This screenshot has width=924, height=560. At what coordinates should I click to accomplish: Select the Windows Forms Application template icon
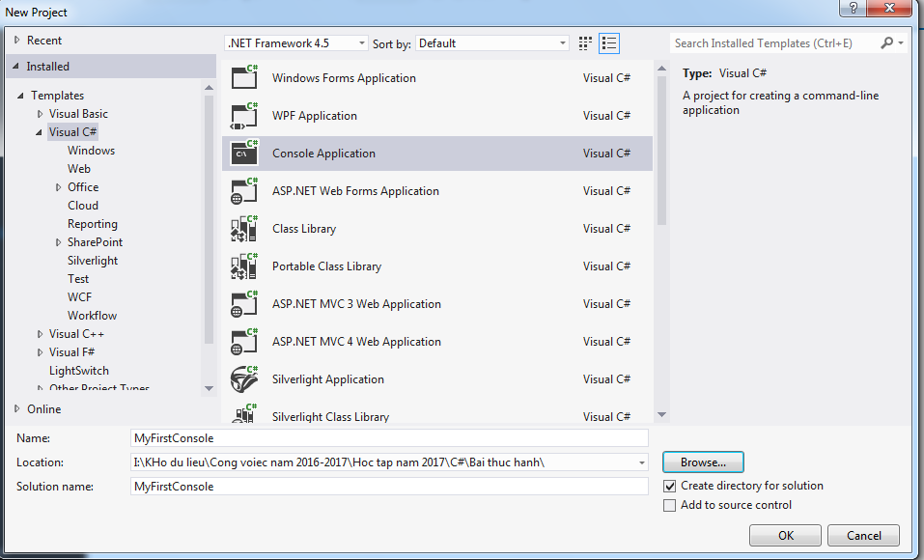click(244, 77)
